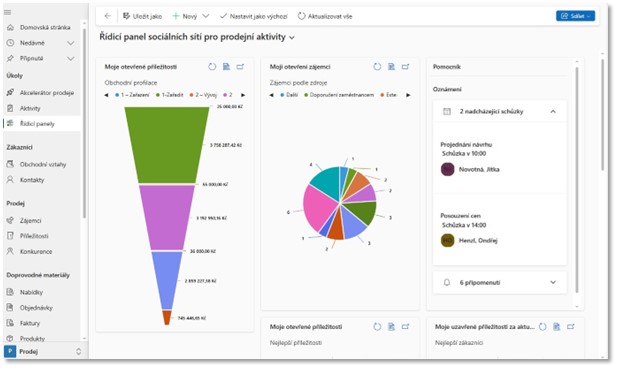Expand the Připnuté section in sidebar
The width and height of the screenshot is (617, 368).
[70, 59]
